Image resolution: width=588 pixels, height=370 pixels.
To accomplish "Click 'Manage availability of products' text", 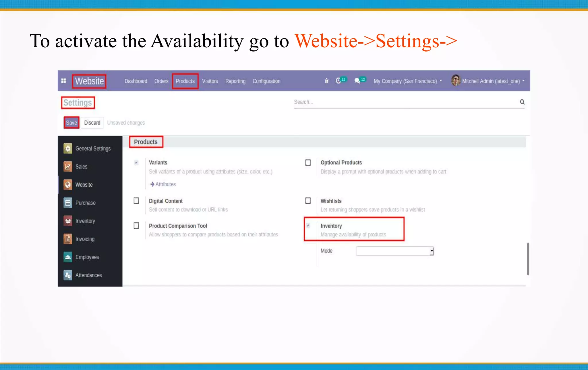I will pyautogui.click(x=353, y=234).
